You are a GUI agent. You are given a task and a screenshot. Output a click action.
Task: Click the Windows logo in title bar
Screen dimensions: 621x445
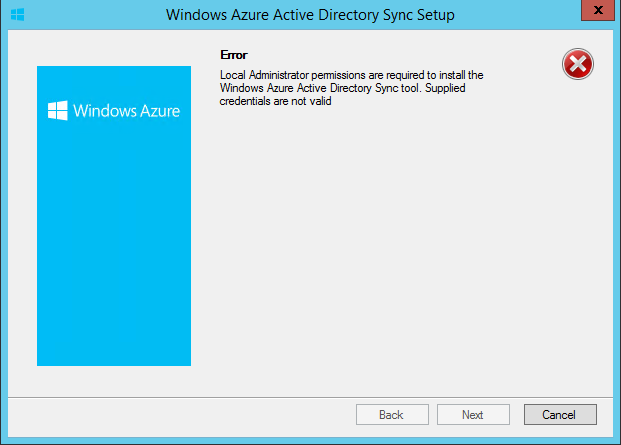[x=17, y=15]
